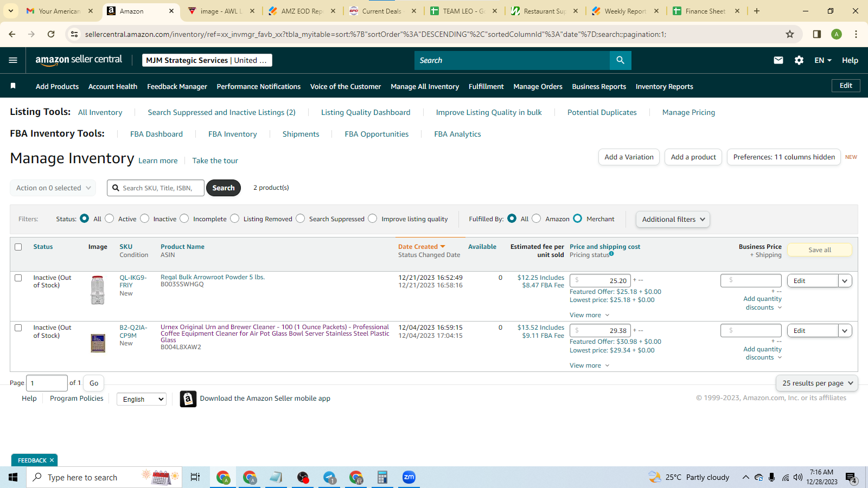Expand the Additional filters dropdown

tap(673, 219)
